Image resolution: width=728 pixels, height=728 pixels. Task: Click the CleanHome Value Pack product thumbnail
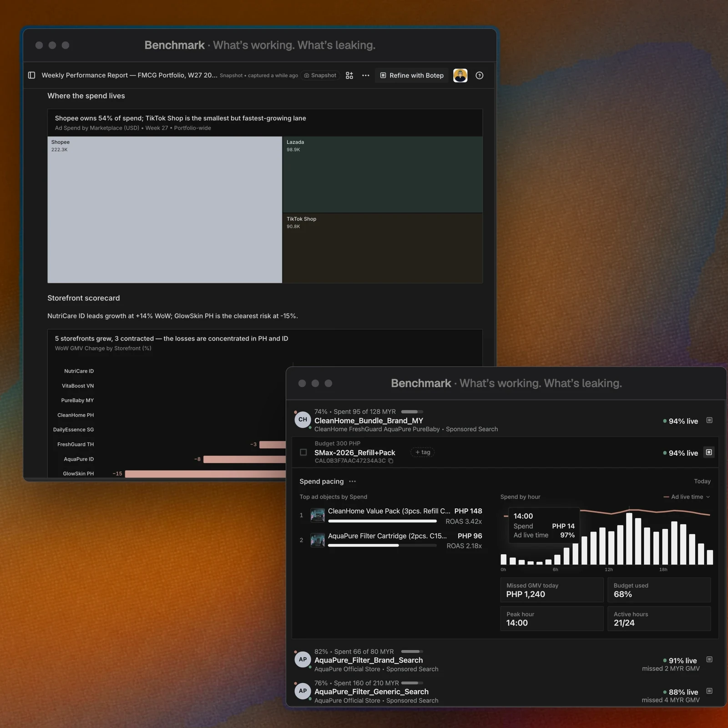click(318, 515)
